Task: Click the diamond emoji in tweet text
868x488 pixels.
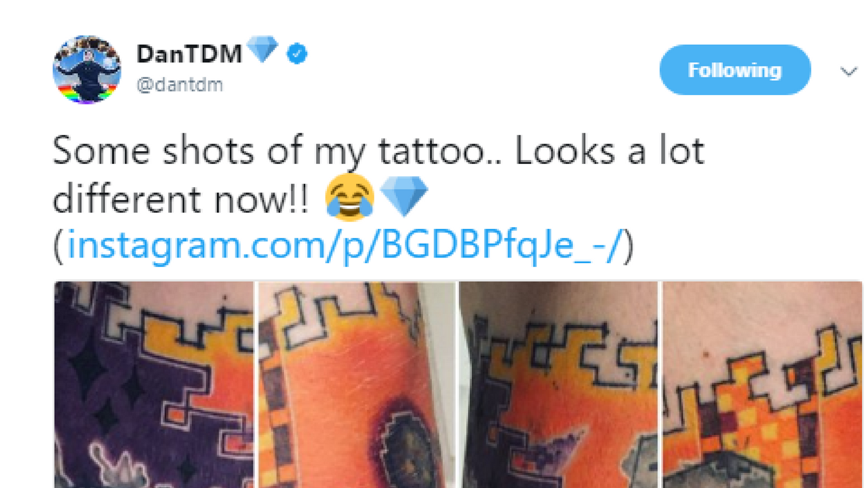Action: (403, 199)
